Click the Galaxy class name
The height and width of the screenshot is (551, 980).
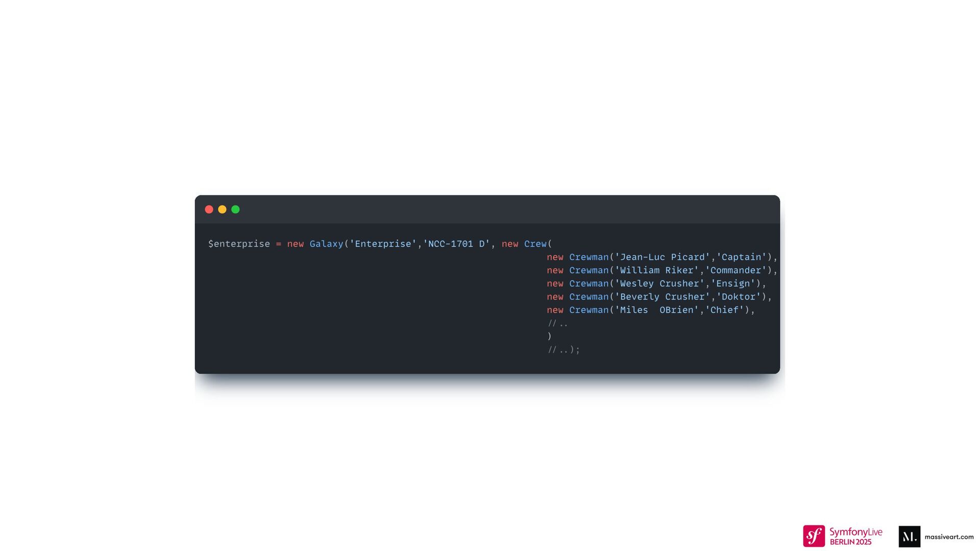pyautogui.click(x=326, y=244)
